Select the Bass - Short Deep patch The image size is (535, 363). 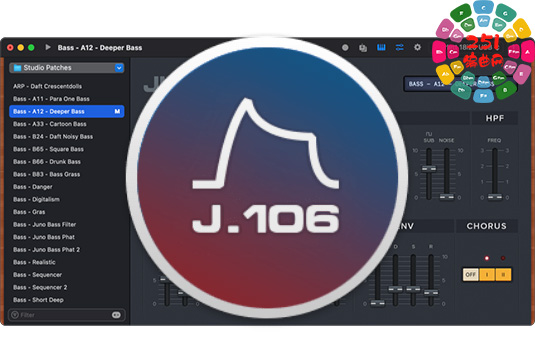point(38,300)
